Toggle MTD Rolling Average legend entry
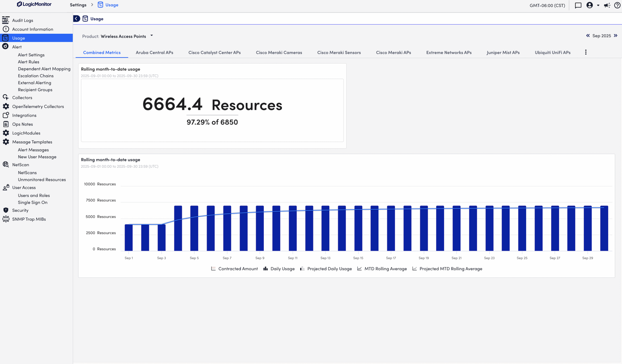Image resolution: width=622 pixels, height=364 pixels. click(382, 269)
